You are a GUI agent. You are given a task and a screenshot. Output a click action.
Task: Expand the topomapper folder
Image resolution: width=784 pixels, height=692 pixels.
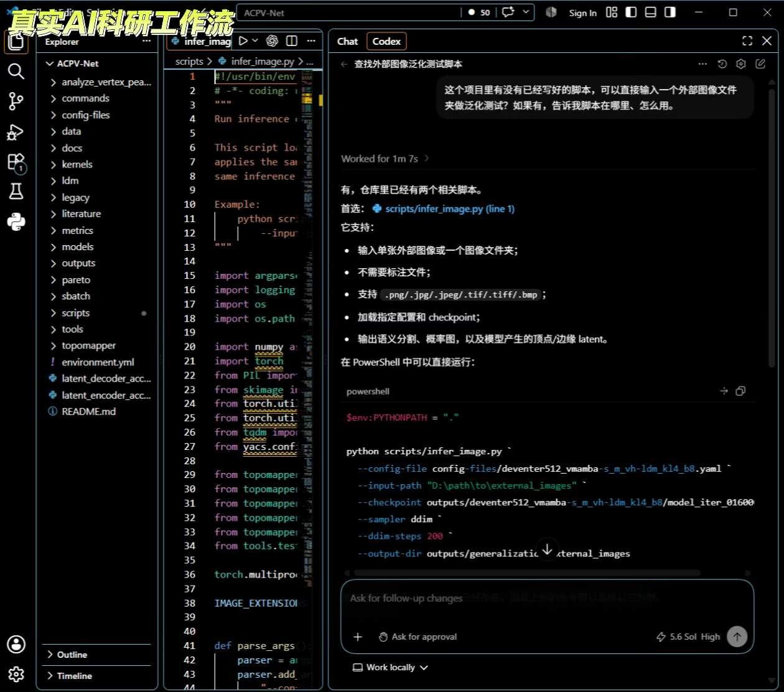pos(96,345)
